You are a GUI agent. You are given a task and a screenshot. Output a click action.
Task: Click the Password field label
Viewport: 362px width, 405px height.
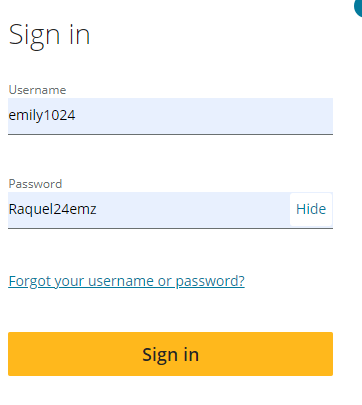[x=35, y=184]
